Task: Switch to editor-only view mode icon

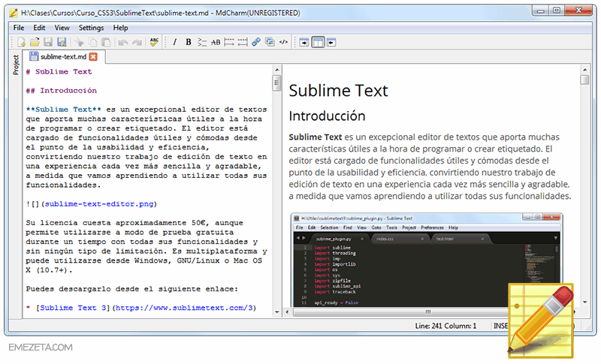Action: [304, 42]
